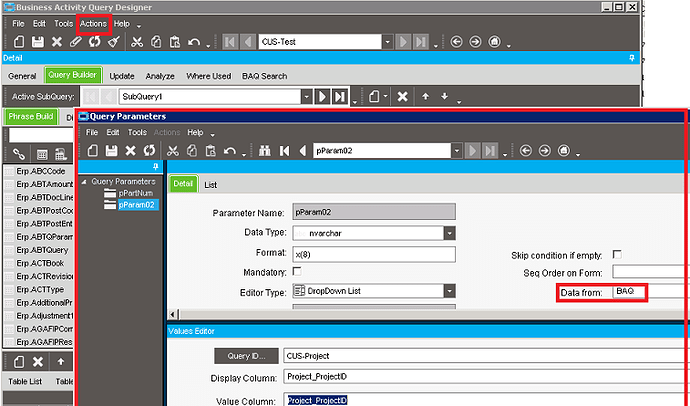Screen dimensions: 690x406
Task: Open the Actions menu in BAQ Designer
Action: [x=93, y=24]
